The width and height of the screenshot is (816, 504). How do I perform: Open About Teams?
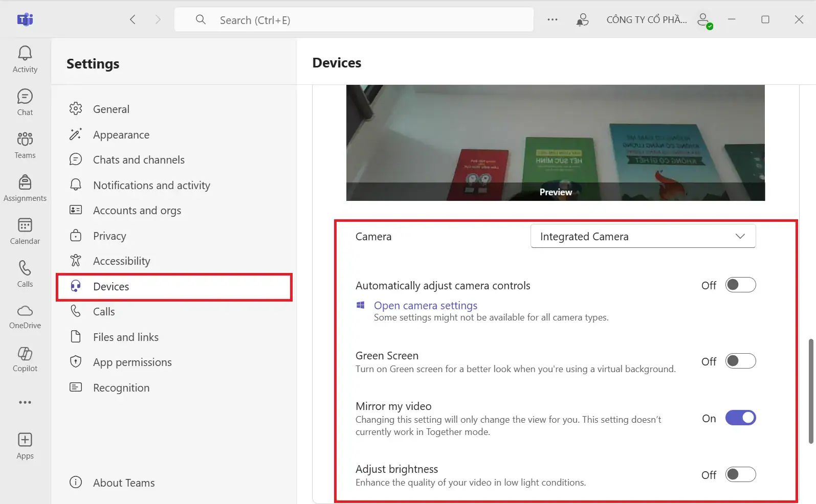123,483
